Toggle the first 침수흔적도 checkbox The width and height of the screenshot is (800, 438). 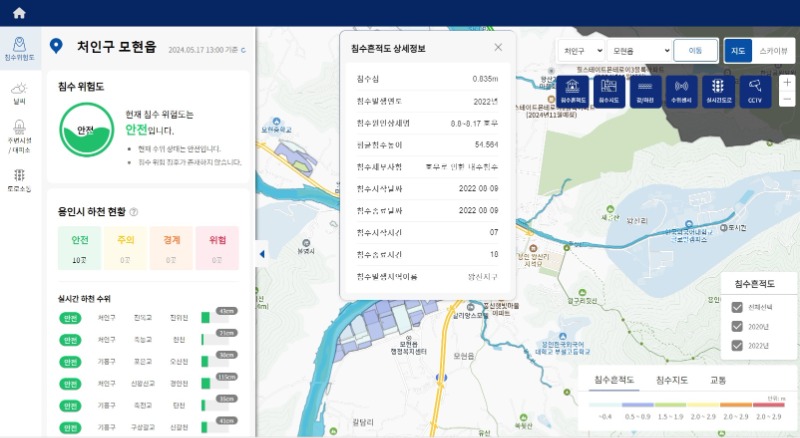point(737,307)
